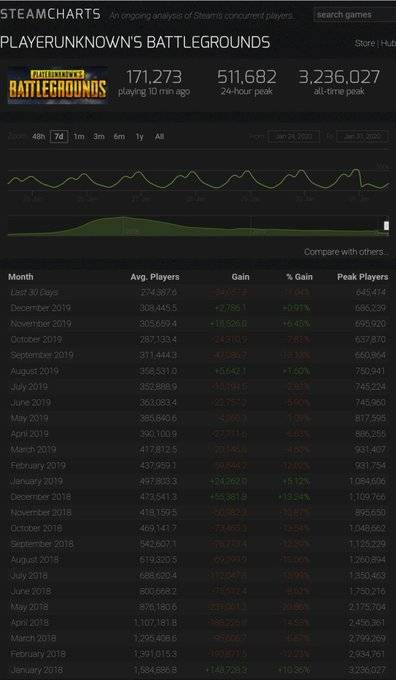The width and height of the screenshot is (396, 680).
Task: Select the 1m zoom range
Action: coord(79,137)
